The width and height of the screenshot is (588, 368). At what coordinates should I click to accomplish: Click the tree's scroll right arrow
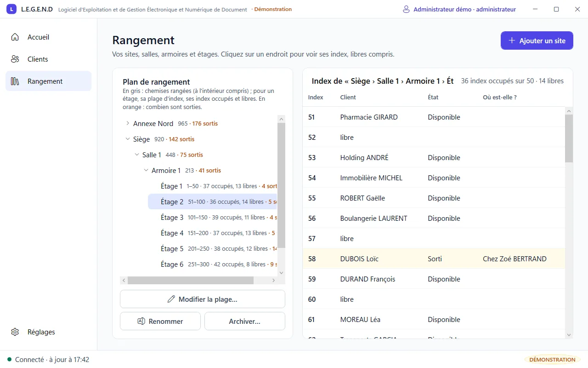pos(274,280)
